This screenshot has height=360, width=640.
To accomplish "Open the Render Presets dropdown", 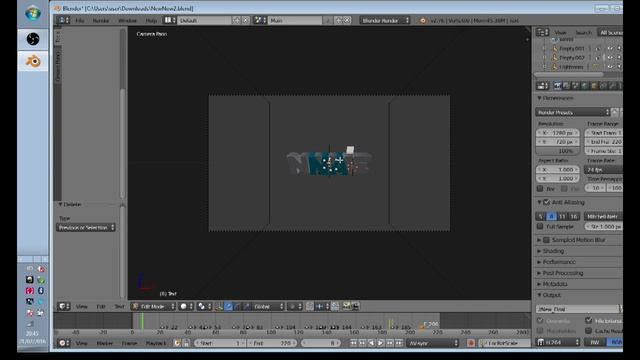I will click(573, 112).
